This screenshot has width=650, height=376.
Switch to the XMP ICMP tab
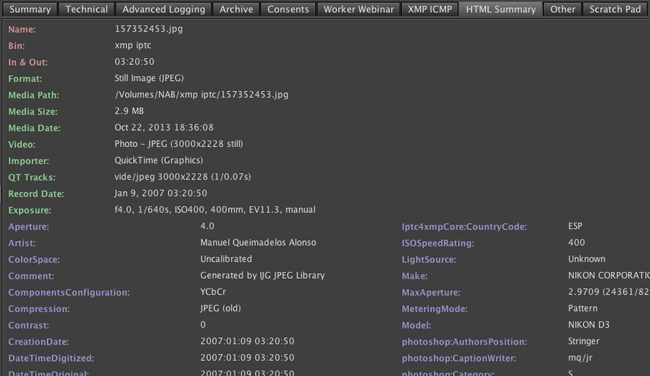click(x=430, y=9)
